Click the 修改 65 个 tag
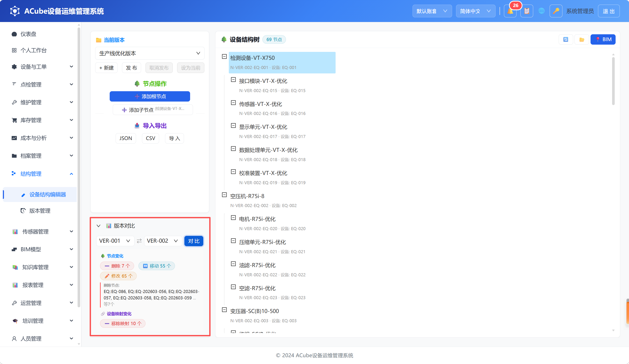The height and width of the screenshot is (364, 629). point(118,276)
